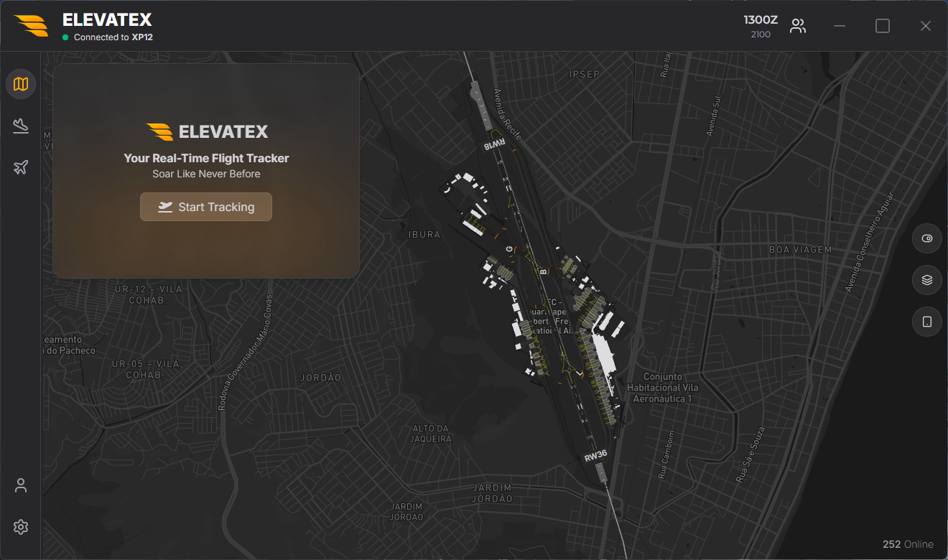Toggle map visibility with the eye button

tap(927, 238)
